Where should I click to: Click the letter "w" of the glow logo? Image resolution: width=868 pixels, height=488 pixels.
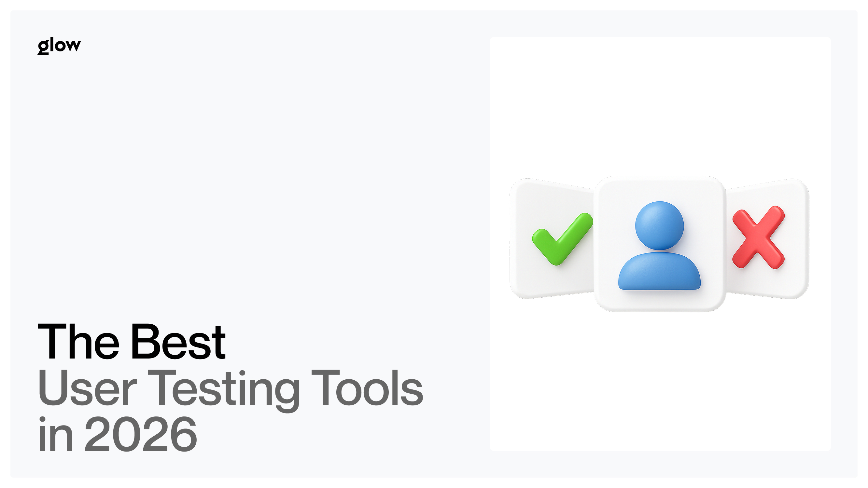pos(73,45)
